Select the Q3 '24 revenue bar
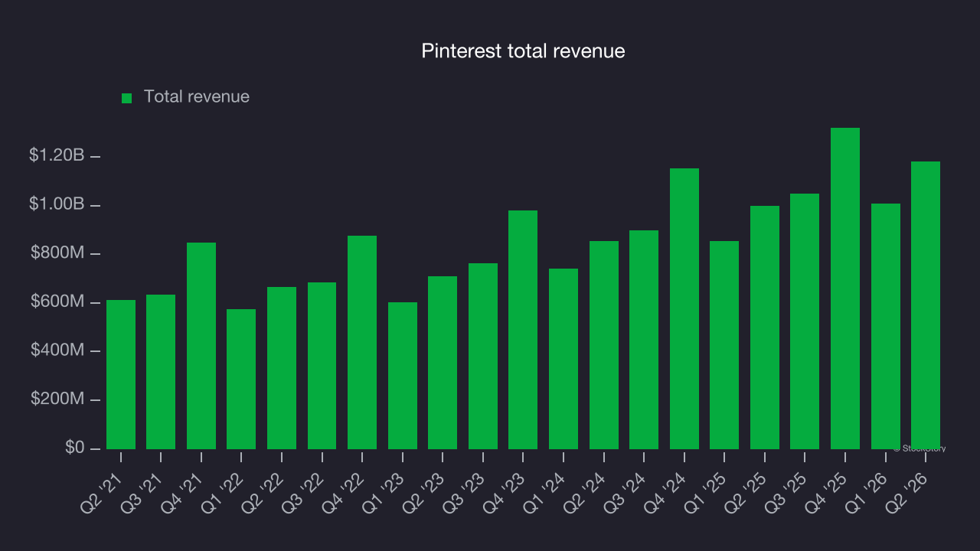The height and width of the screenshot is (551, 980). [x=644, y=340]
